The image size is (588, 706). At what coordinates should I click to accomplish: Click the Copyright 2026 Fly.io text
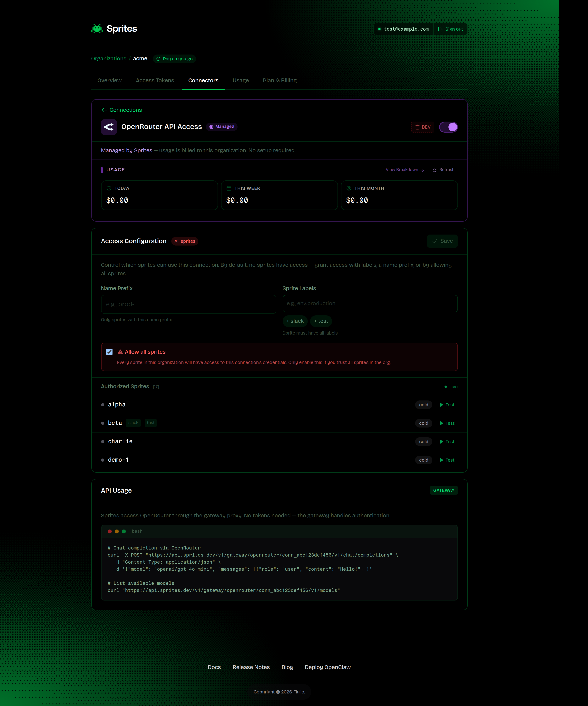pyautogui.click(x=279, y=692)
